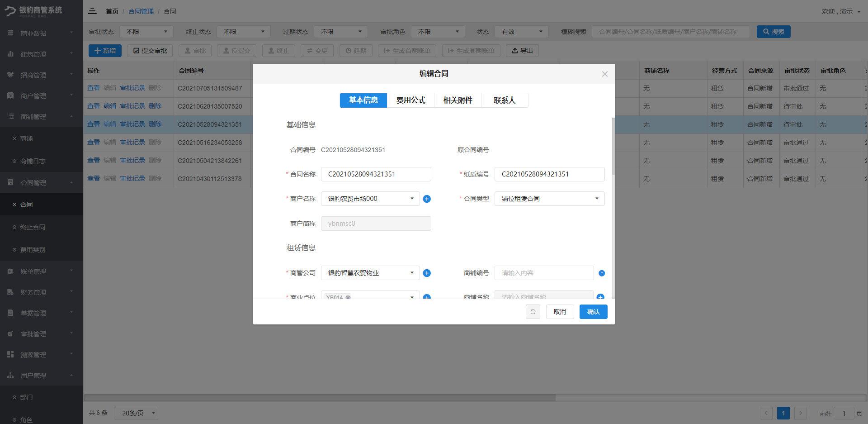Go to pagination page 1
Screen dimensions: 868x424
(783, 413)
